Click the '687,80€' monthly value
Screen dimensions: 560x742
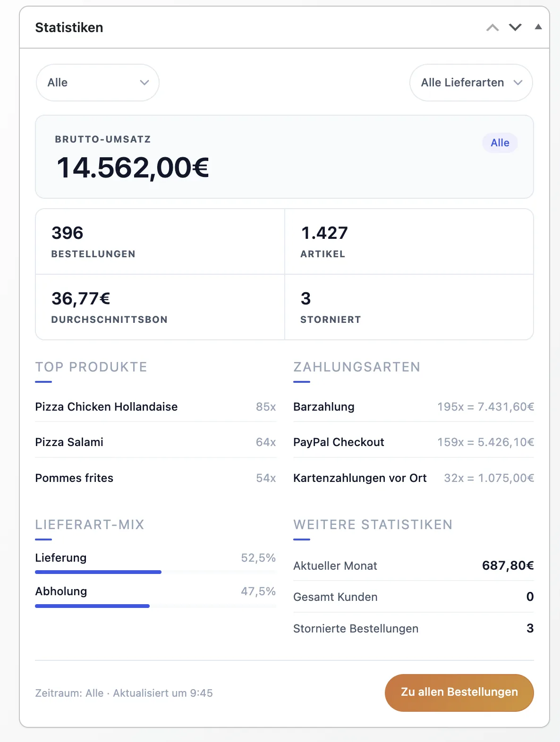coord(508,565)
